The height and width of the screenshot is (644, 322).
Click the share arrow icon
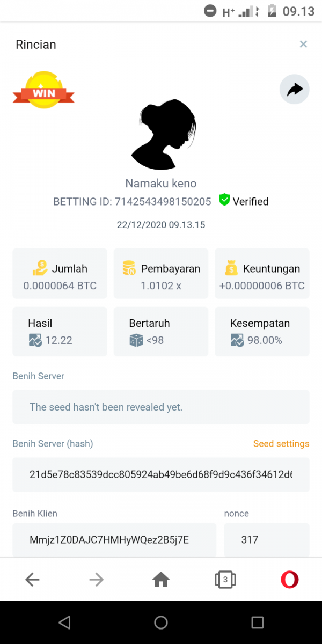[295, 90]
